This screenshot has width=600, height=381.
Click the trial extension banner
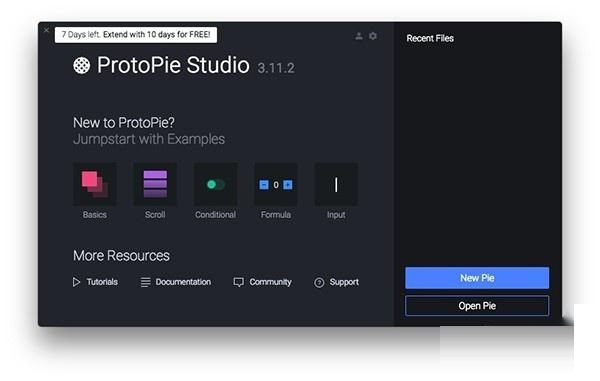(136, 35)
